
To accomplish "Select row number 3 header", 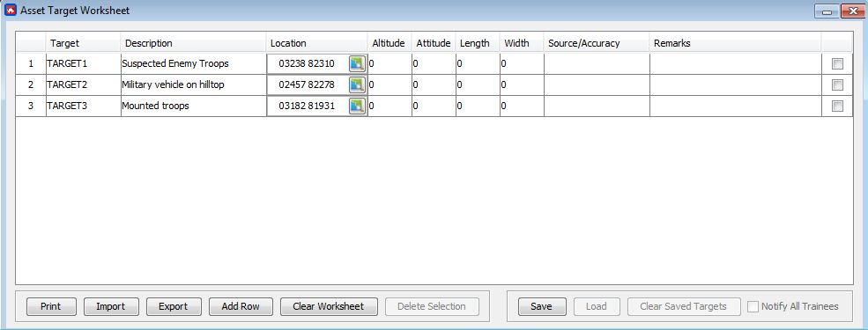I will 31,106.
